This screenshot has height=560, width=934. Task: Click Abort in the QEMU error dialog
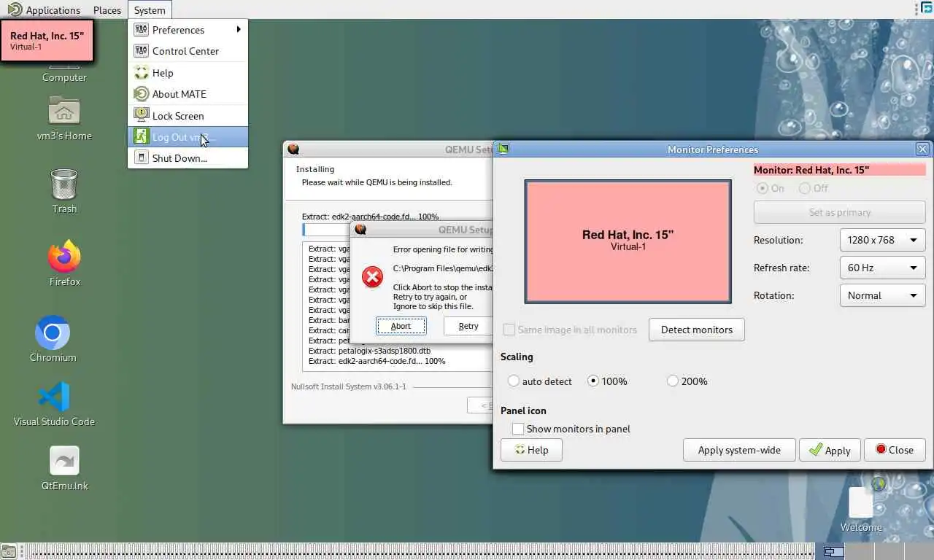[401, 326]
